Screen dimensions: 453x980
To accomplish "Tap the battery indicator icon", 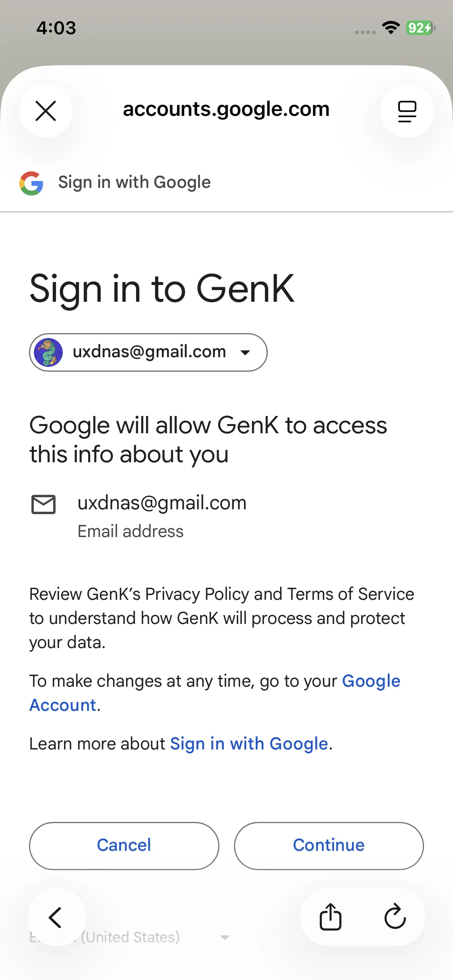I will pos(420,28).
